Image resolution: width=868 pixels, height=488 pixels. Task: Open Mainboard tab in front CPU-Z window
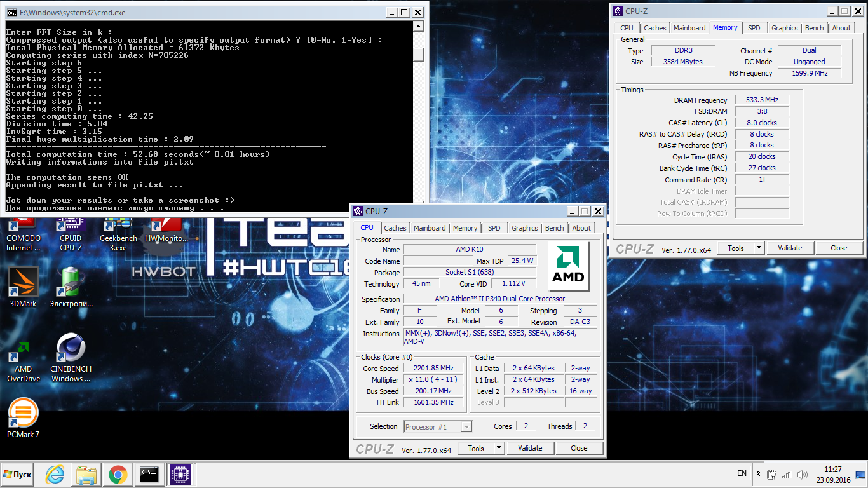pyautogui.click(x=430, y=228)
